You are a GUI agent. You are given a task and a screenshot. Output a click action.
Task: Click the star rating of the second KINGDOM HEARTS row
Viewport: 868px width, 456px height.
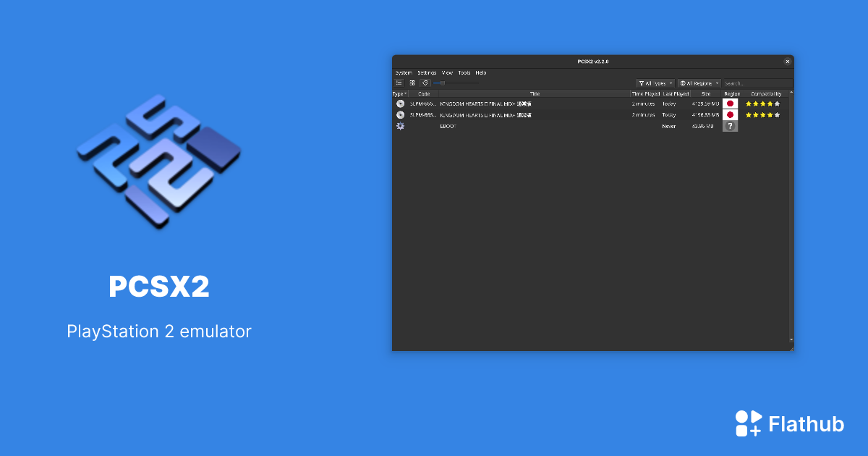point(762,114)
